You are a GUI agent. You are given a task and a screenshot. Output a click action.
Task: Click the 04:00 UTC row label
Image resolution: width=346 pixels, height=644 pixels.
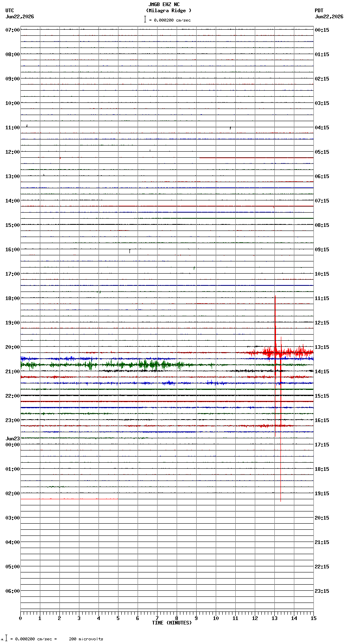click(13, 542)
